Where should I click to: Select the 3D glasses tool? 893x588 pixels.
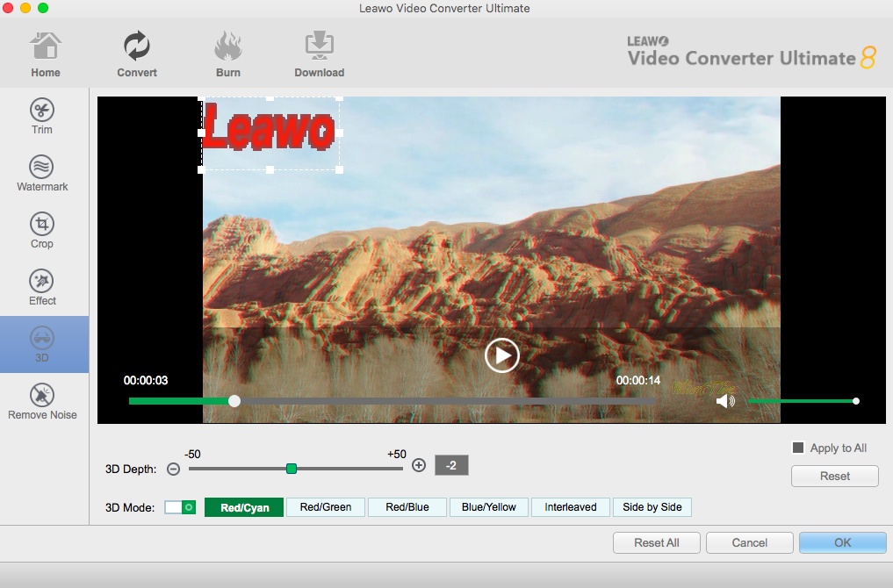click(x=44, y=344)
